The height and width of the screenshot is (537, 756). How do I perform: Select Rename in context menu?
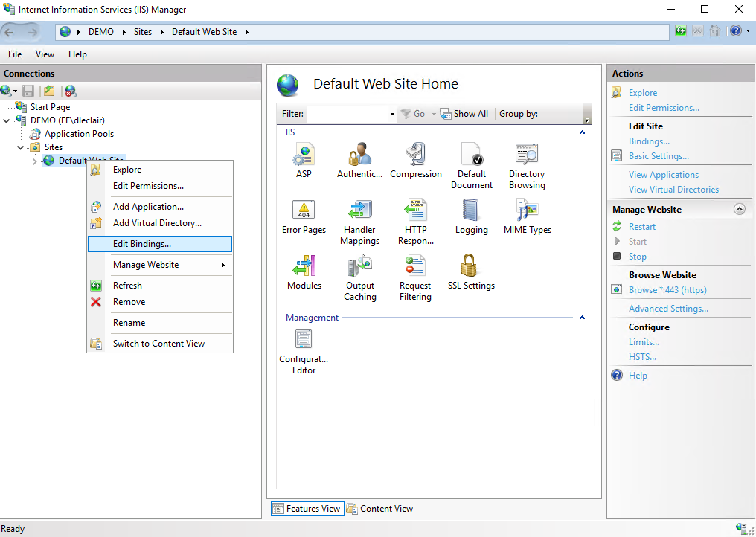coord(159,323)
